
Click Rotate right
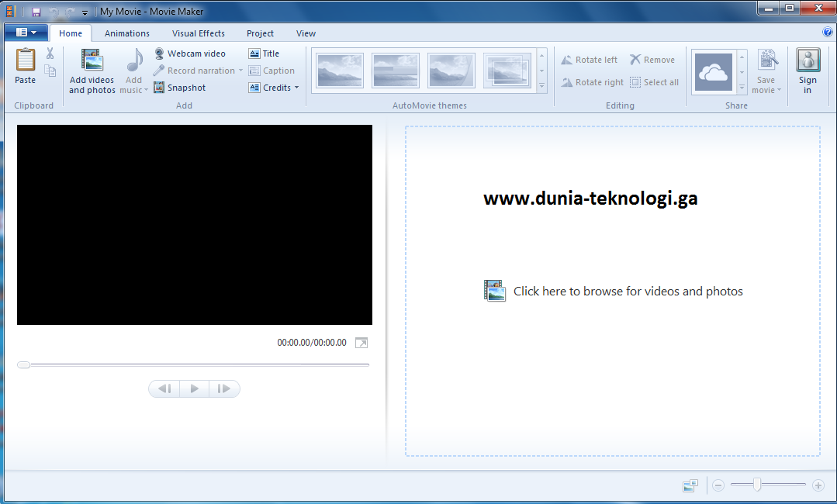[592, 82]
